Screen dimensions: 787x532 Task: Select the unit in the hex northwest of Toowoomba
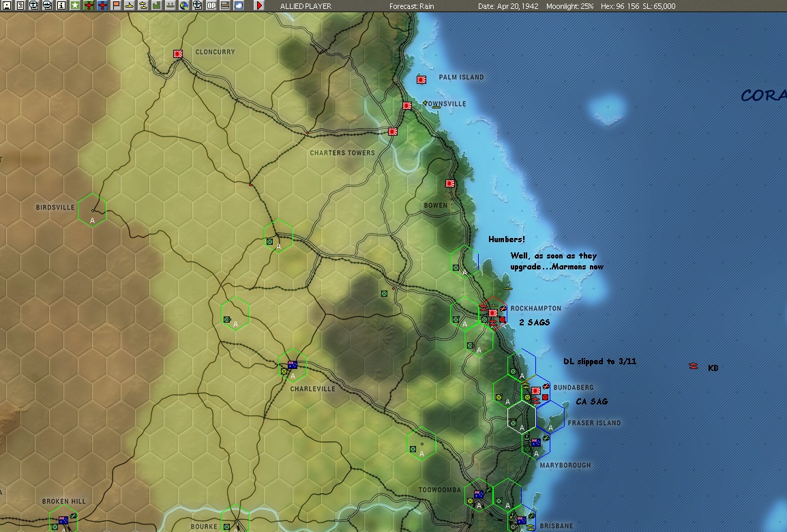click(x=413, y=449)
